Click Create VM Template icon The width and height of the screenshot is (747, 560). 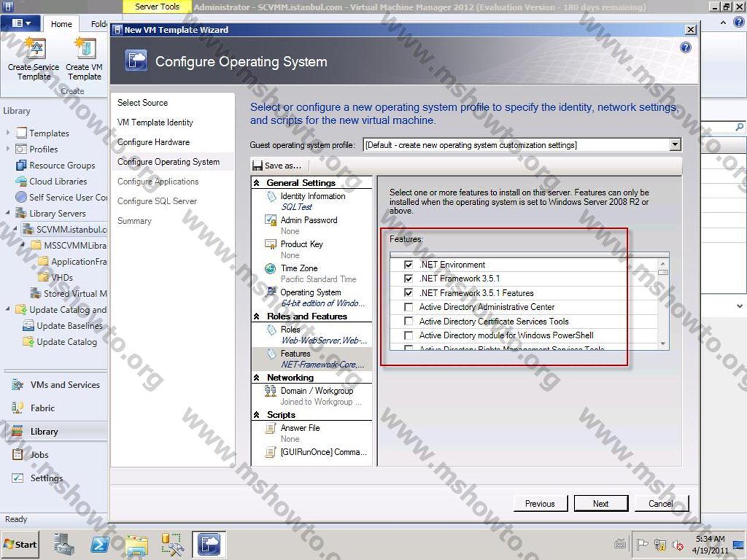pyautogui.click(x=85, y=48)
